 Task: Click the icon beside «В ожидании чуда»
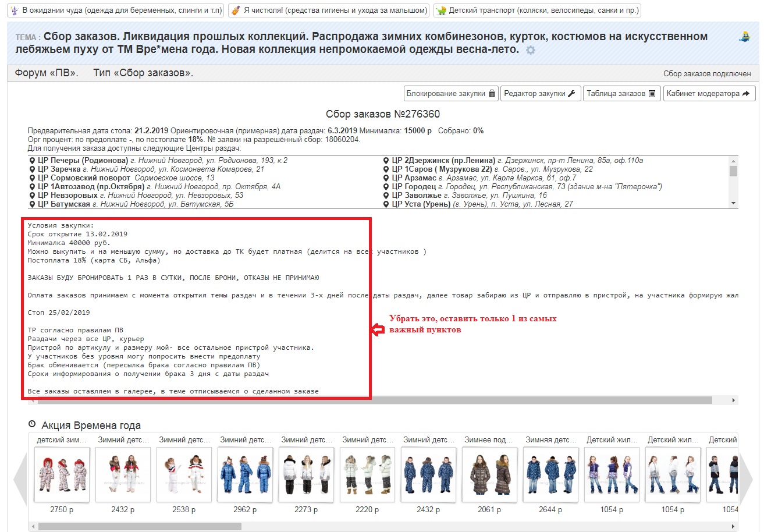[15, 10]
